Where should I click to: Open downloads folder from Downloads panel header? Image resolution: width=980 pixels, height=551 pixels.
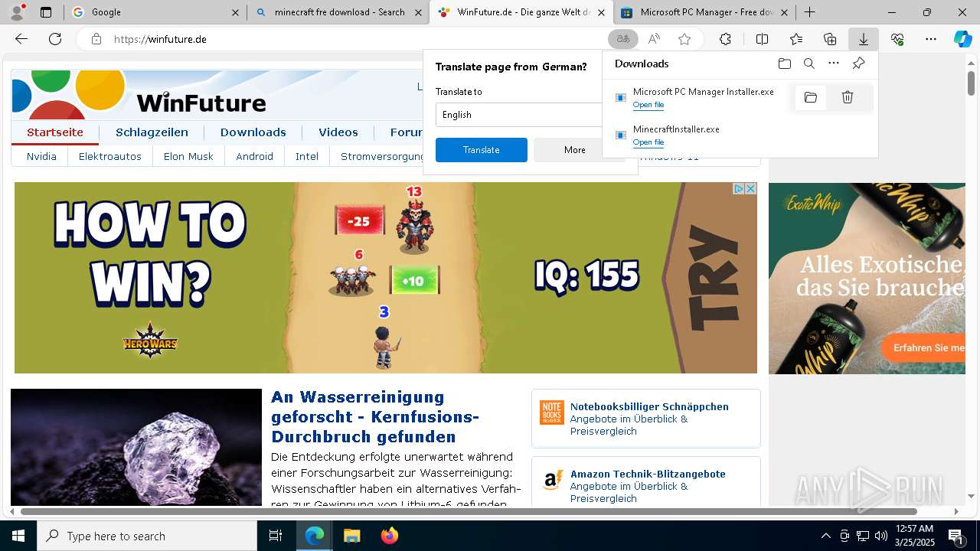[784, 64]
